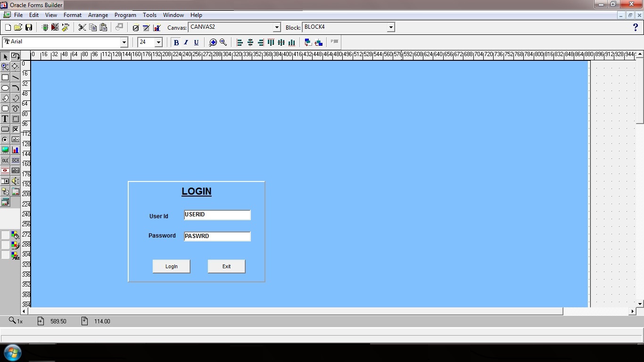The image size is (644, 362).
Task: Pick the Ellipse tool from the palette
Action: [5, 88]
